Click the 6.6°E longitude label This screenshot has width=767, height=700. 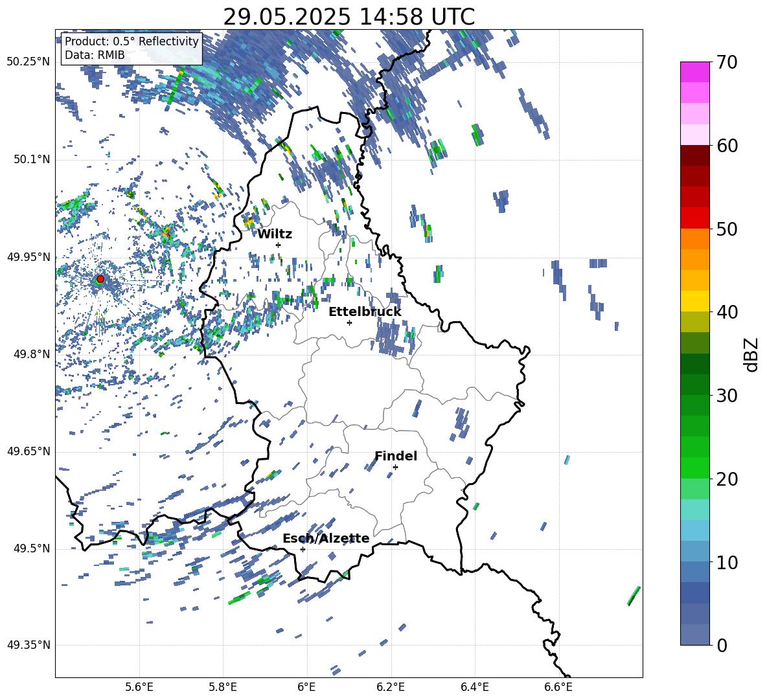tap(558, 688)
